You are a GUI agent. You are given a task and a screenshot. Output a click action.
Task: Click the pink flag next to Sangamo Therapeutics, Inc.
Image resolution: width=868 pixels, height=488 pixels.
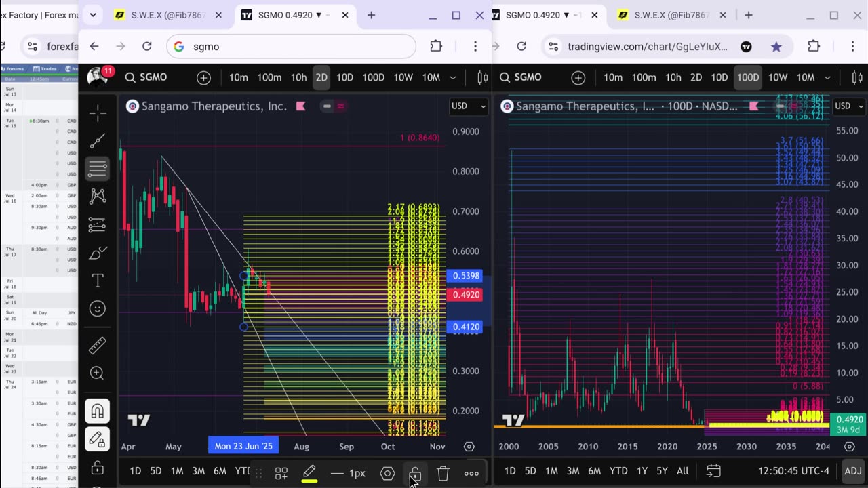coord(300,106)
